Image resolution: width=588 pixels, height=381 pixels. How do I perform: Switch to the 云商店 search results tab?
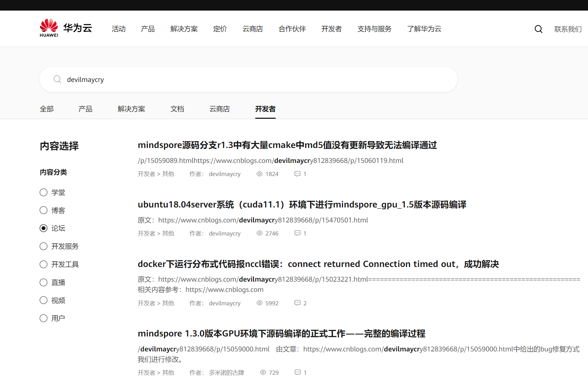click(x=220, y=109)
